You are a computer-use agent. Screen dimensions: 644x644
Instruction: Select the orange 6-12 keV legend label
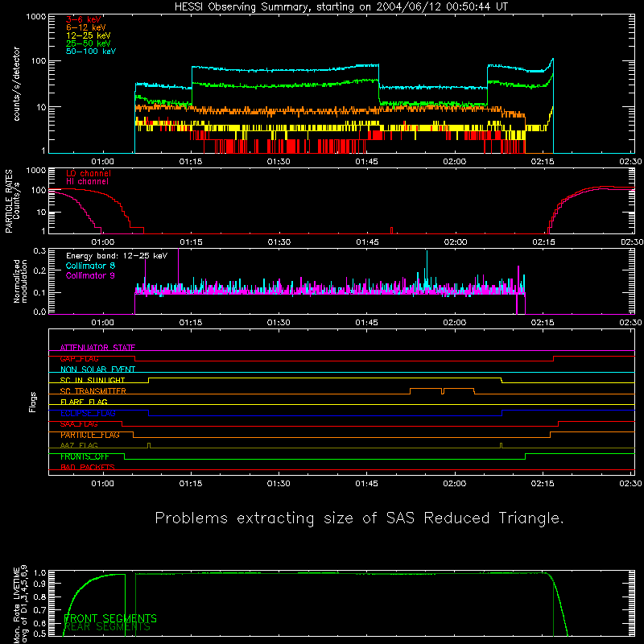[85, 27]
